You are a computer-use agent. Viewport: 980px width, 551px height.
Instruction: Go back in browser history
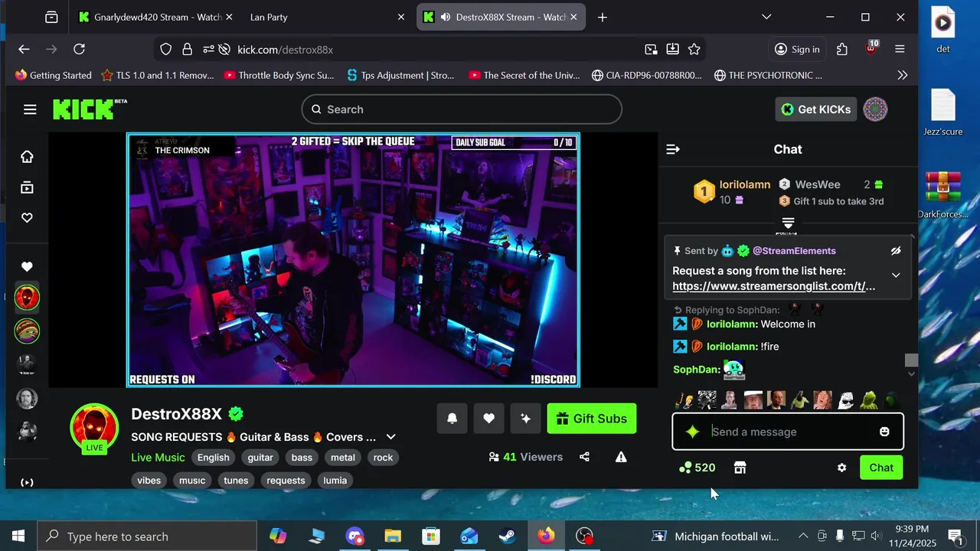(24, 49)
